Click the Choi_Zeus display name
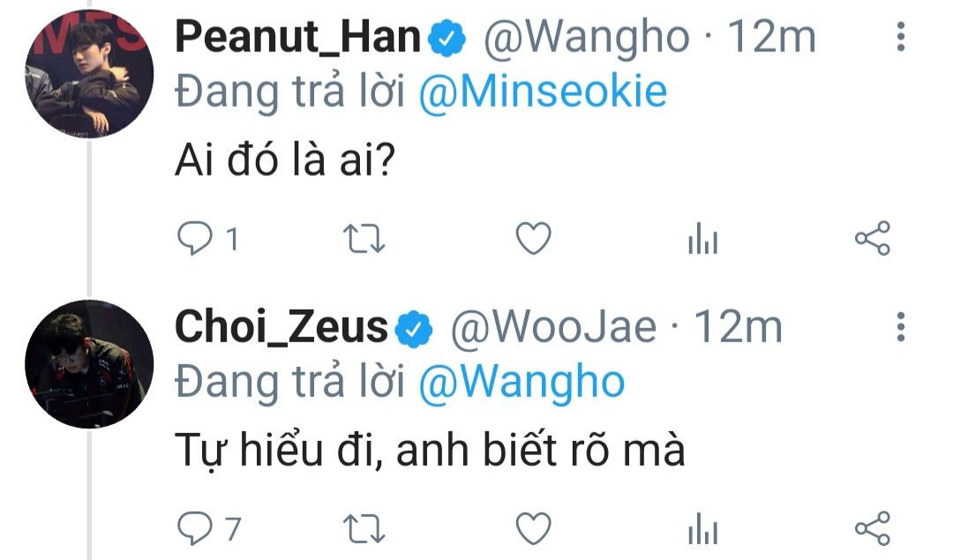 click(281, 328)
